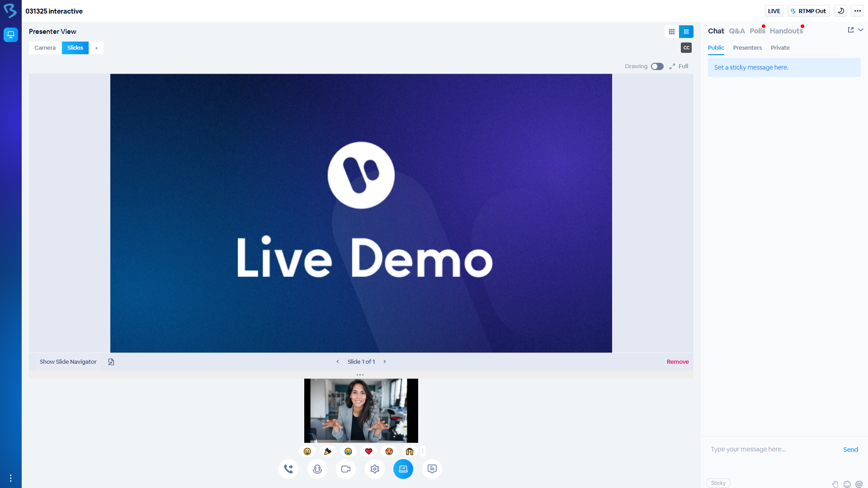This screenshot has width=868, height=488.
Task: Expand slide to Full screen
Action: coord(679,66)
